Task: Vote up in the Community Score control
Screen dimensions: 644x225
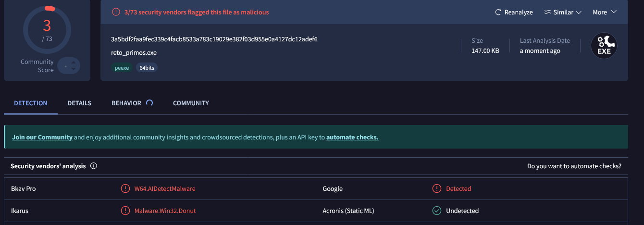Action: [73, 62]
